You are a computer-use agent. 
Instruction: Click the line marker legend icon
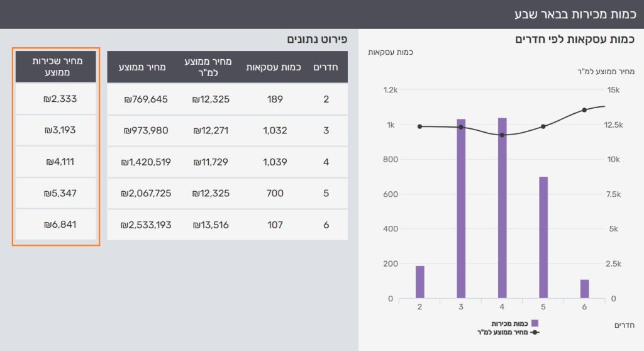[535, 331]
